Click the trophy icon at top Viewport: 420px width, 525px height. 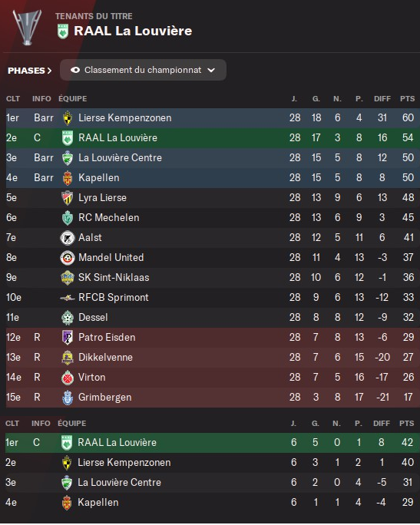[x=27, y=28]
